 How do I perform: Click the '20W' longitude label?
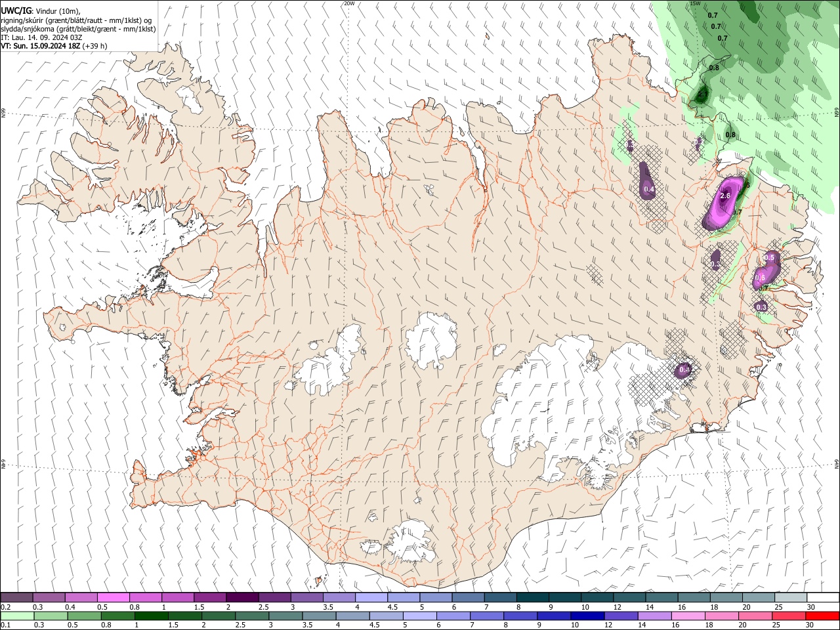pyautogui.click(x=349, y=3)
